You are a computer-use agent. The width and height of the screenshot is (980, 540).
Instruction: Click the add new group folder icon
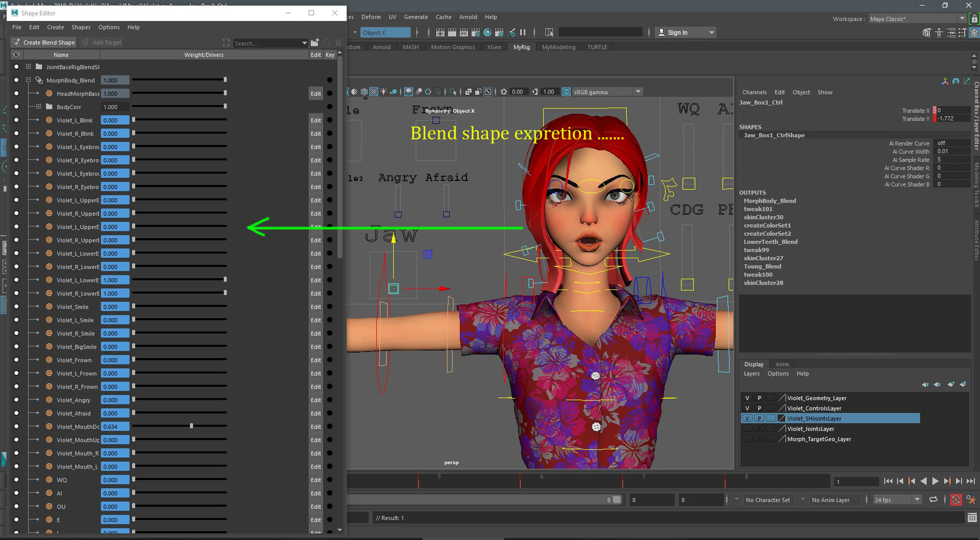coord(315,43)
